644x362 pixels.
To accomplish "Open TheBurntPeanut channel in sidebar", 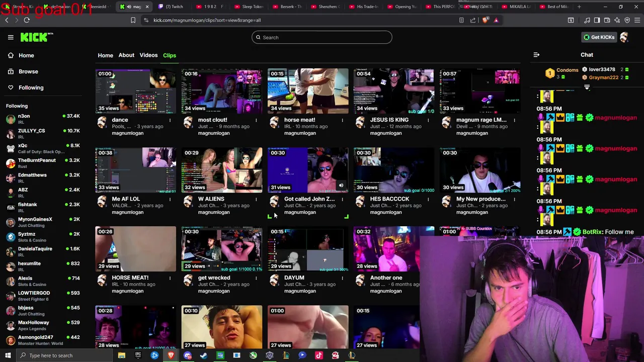I will coord(43,163).
